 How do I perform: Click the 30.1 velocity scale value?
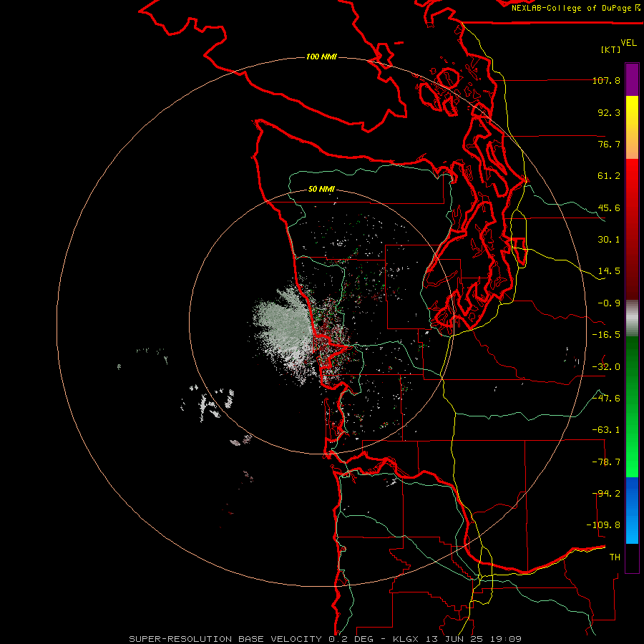(x=609, y=240)
